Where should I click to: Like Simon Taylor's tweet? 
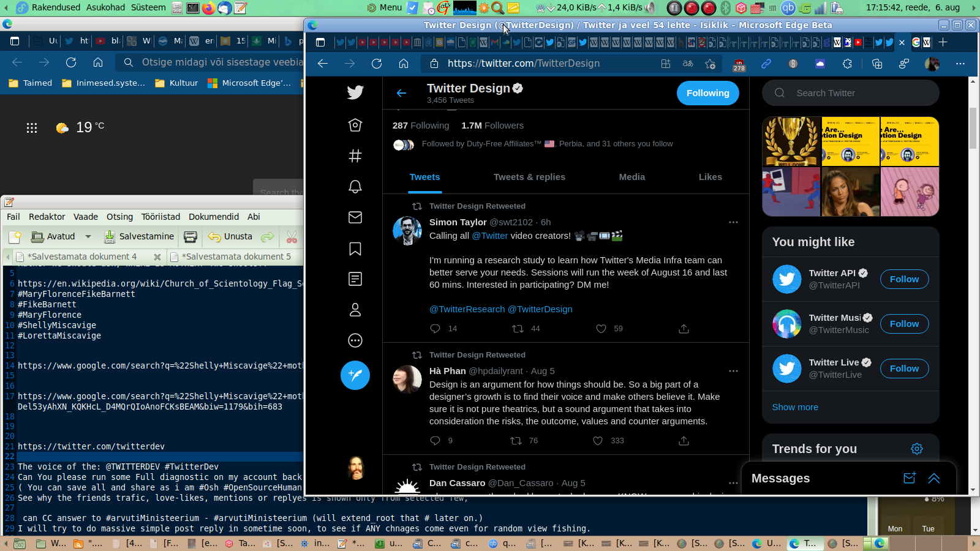[x=601, y=329]
